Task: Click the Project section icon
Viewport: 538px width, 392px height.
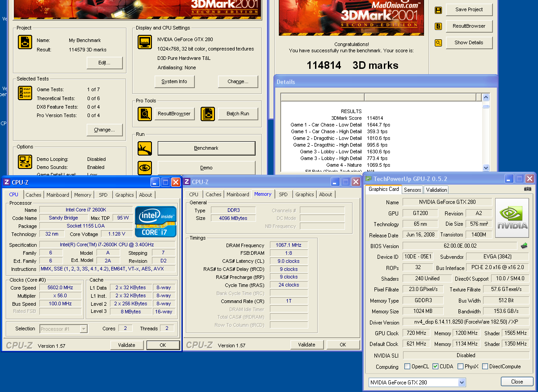Action: (x=25, y=42)
